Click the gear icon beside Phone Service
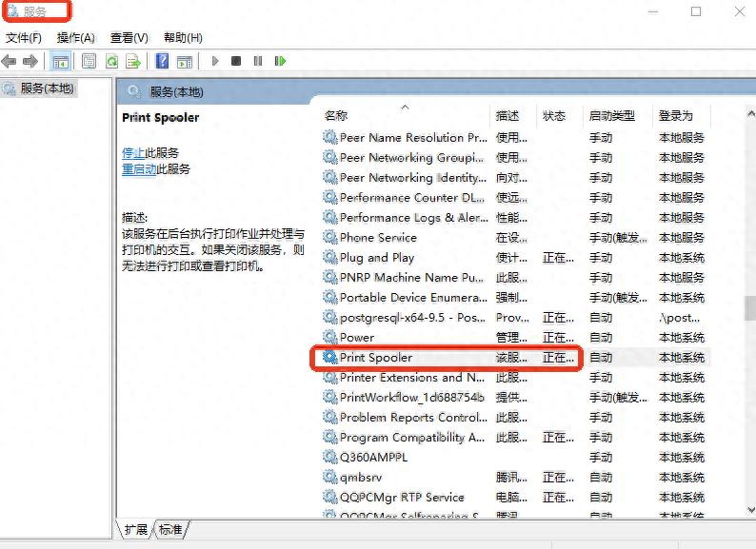The height and width of the screenshot is (549, 756). click(329, 237)
